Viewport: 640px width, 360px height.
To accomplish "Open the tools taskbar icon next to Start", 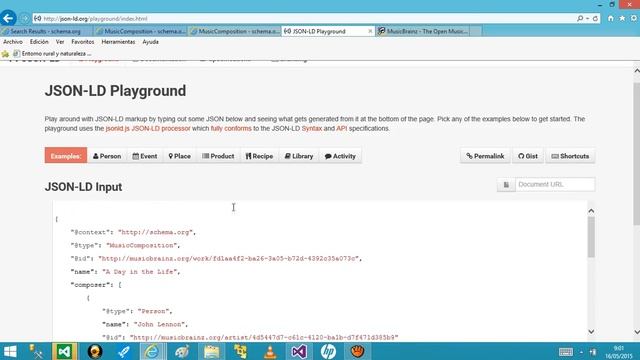I will (36, 351).
